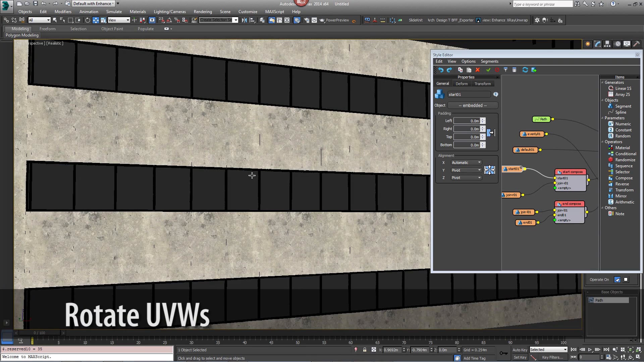Open the X alignment Automatic dropdown

click(466, 163)
